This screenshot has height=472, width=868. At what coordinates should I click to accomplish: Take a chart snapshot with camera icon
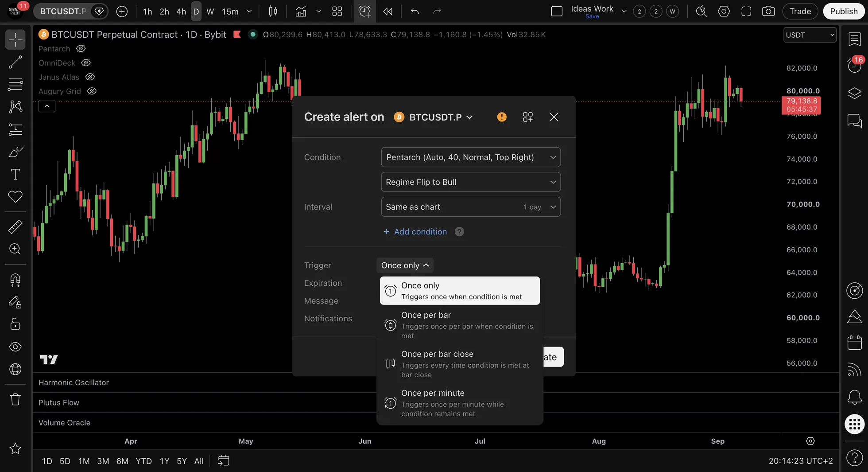click(x=768, y=12)
